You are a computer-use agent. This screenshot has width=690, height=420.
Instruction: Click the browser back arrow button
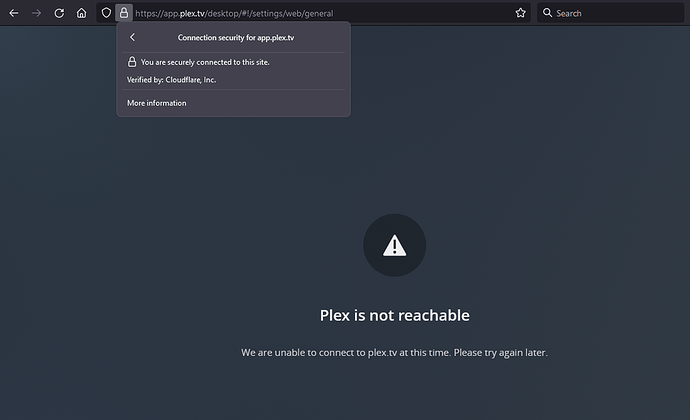point(14,13)
